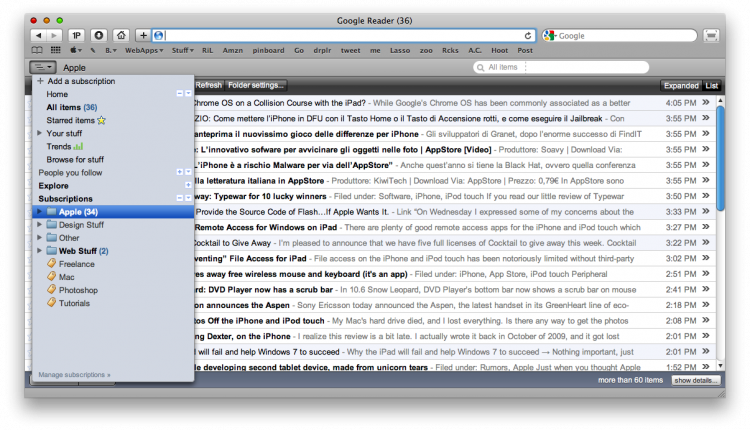
Task: Open the reading list book icon
Action: (x=37, y=50)
